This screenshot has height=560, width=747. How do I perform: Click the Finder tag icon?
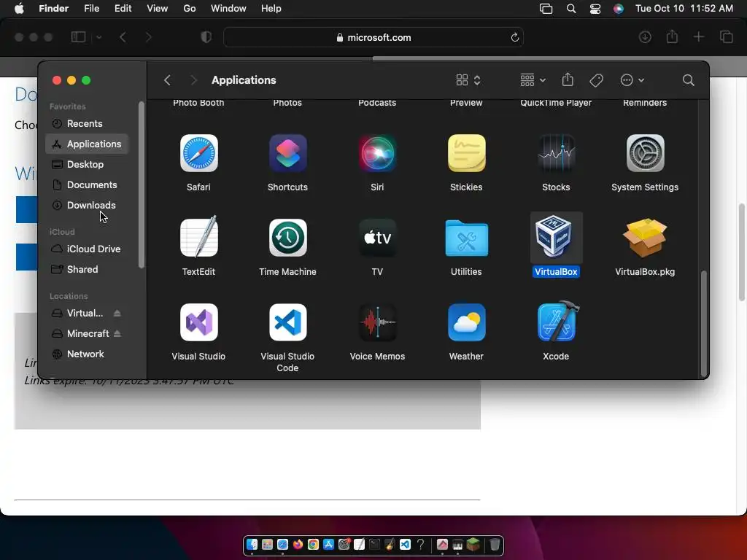[597, 80]
